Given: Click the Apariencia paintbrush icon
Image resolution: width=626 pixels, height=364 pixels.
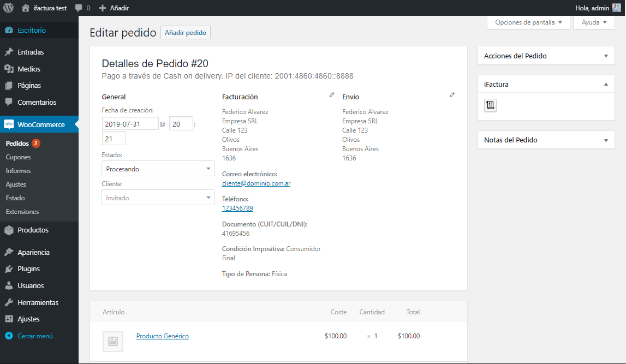Looking at the screenshot, I should 9,252.
